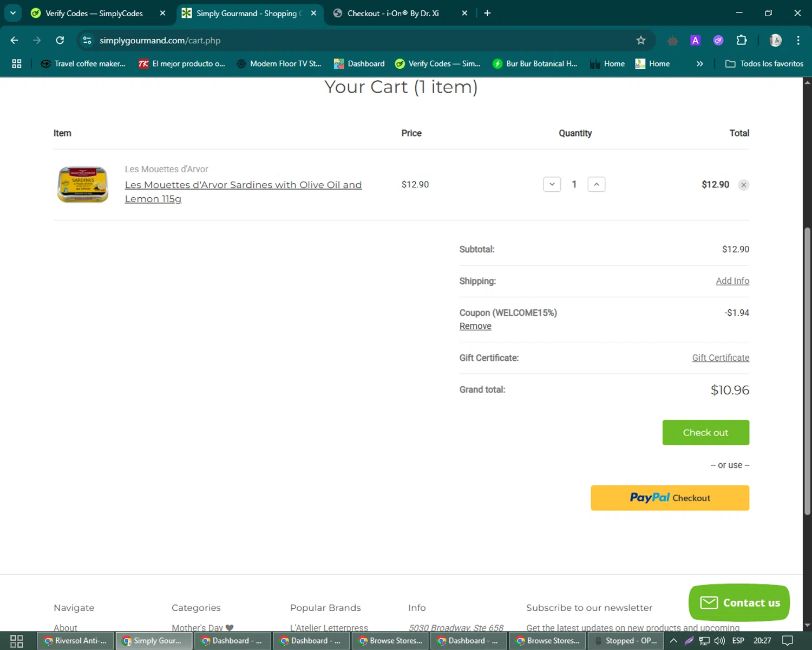Go forward to next page
Viewport: 812px width, 650px height.
point(37,40)
